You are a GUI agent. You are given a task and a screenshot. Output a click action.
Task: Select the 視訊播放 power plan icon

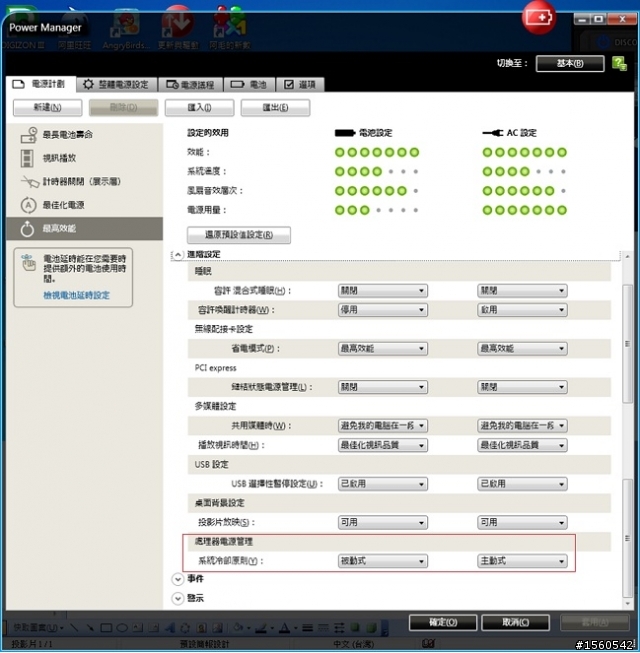[27, 158]
